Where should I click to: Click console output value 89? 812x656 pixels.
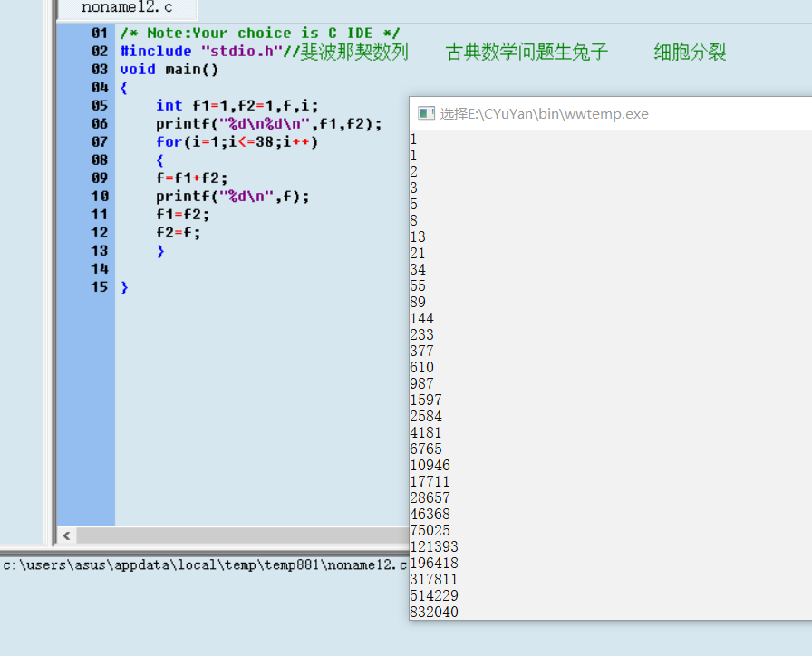(418, 302)
